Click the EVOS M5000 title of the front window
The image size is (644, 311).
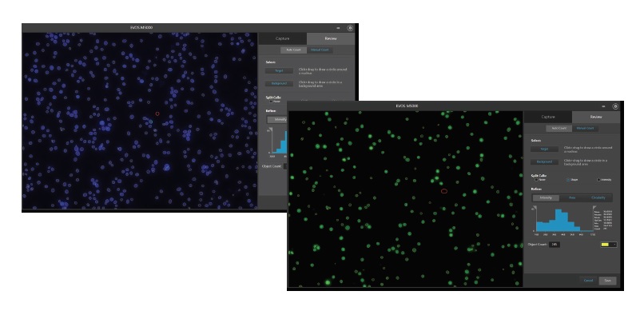pyautogui.click(x=407, y=106)
